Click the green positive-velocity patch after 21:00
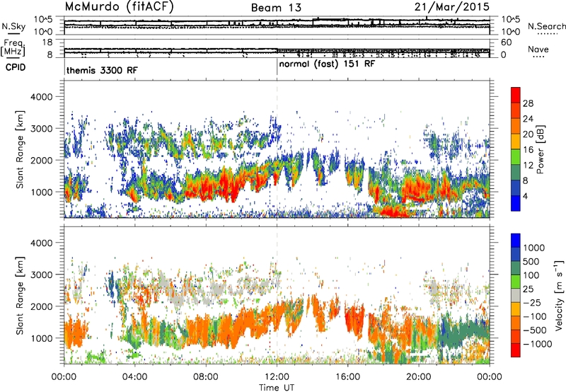Viewport: 566px width, 392px height. (x=464, y=329)
